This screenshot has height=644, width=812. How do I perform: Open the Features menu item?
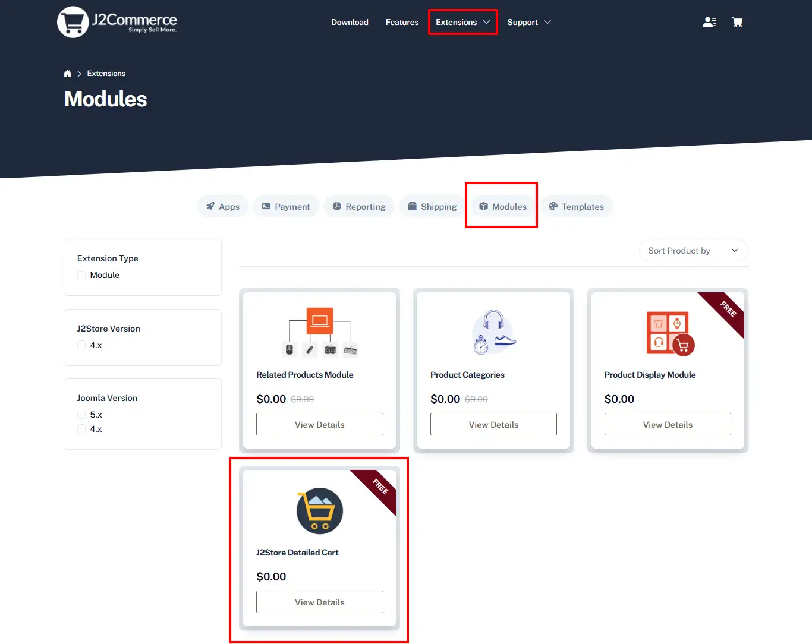coord(402,22)
